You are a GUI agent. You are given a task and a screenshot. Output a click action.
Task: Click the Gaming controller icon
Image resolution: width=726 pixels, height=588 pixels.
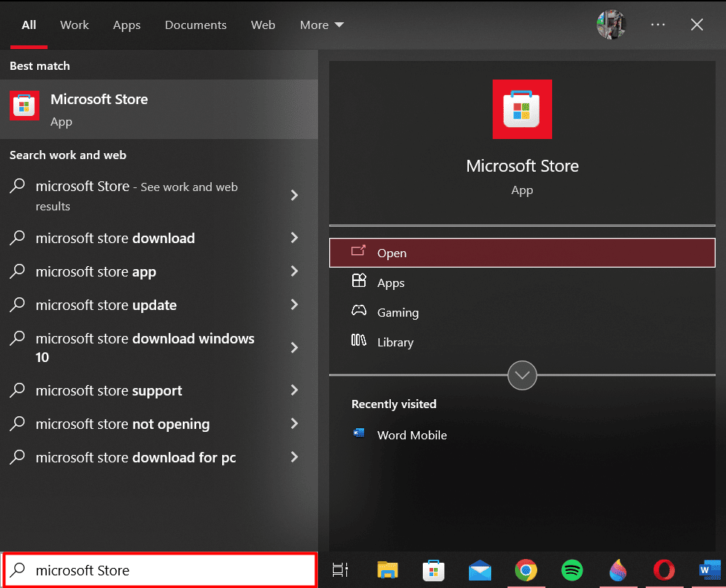(x=359, y=311)
